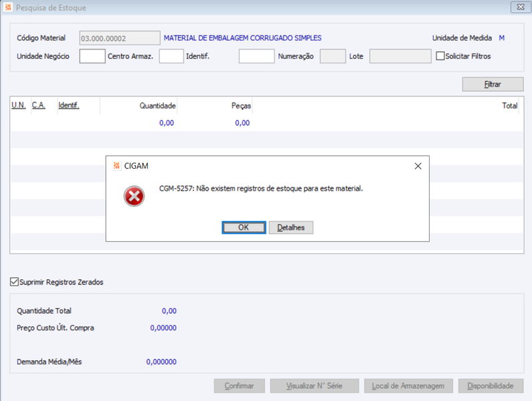
Task: Open Local de Armazenagem
Action: (408, 386)
